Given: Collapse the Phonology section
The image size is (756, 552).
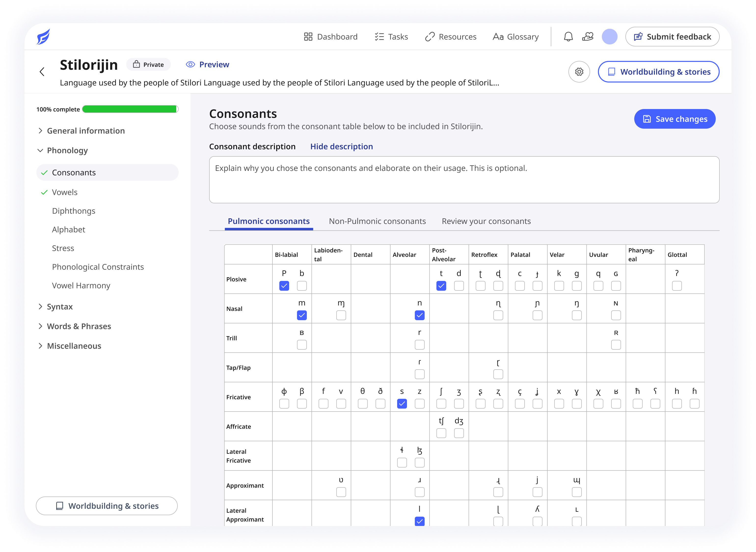Looking at the screenshot, I should pos(67,150).
